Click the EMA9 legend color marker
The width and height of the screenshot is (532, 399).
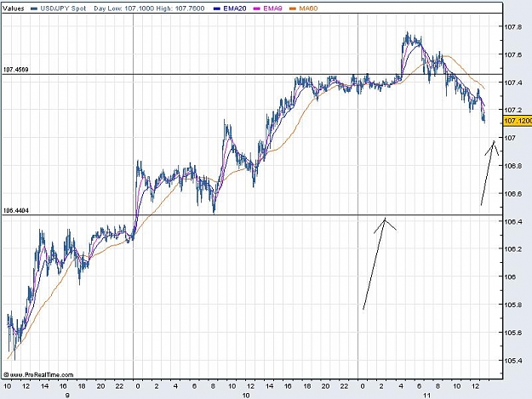(x=257, y=9)
